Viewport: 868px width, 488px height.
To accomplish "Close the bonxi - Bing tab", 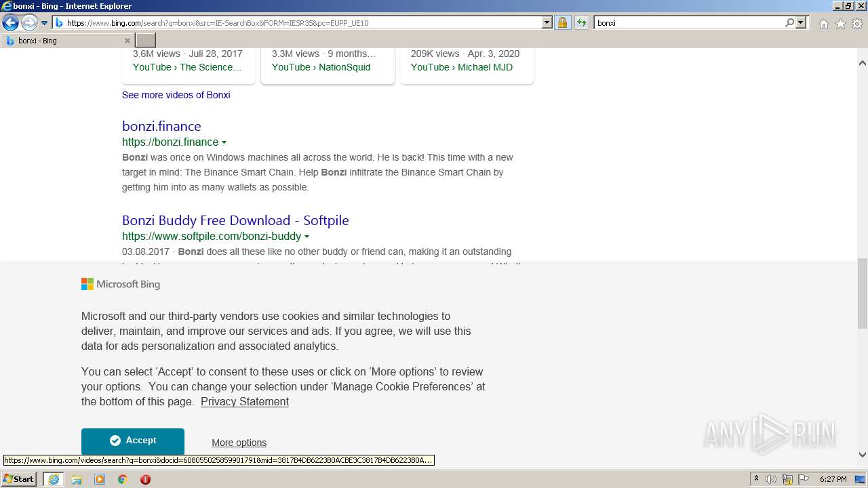I will click(x=127, y=41).
